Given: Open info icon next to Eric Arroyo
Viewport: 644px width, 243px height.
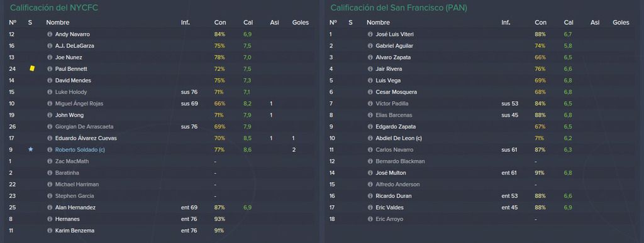Looking at the screenshot, I should pos(370,219).
